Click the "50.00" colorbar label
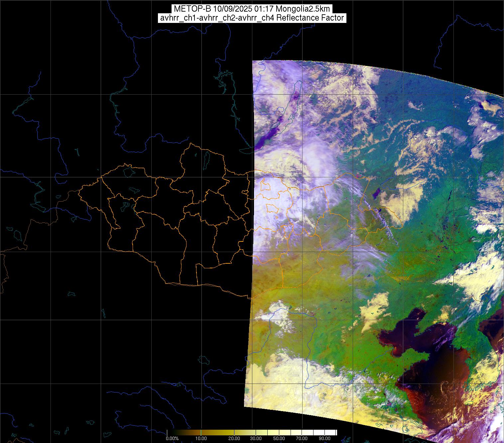 tap(279, 438)
